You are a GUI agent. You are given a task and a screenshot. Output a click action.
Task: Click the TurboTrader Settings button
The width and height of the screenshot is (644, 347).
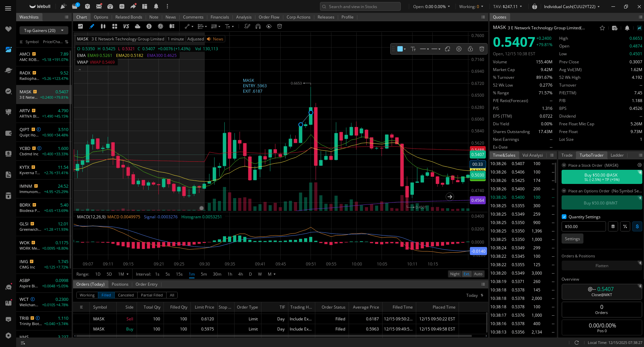click(572, 239)
